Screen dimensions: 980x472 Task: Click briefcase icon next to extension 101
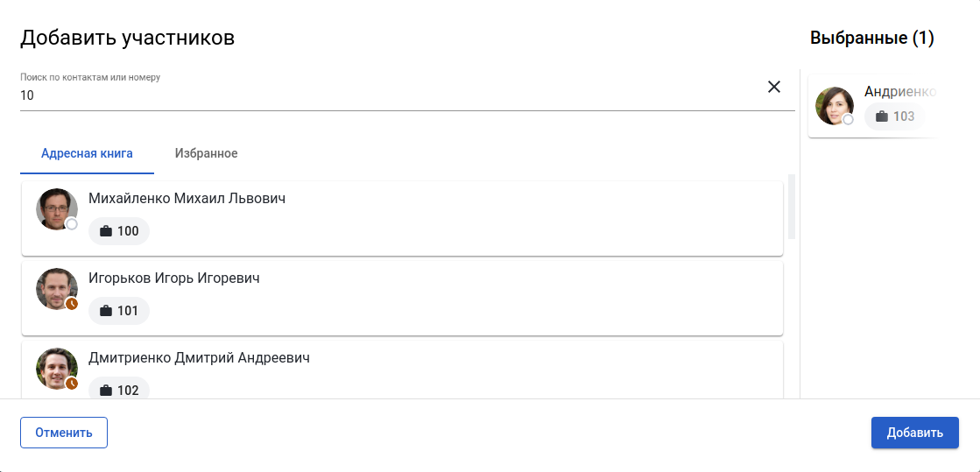pyautogui.click(x=106, y=311)
